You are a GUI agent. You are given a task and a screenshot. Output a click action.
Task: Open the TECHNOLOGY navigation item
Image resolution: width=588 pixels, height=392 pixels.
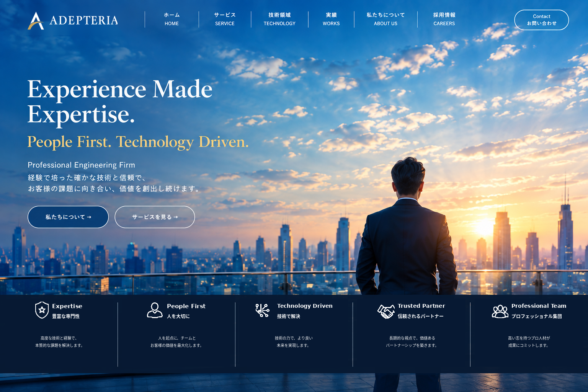click(x=279, y=19)
